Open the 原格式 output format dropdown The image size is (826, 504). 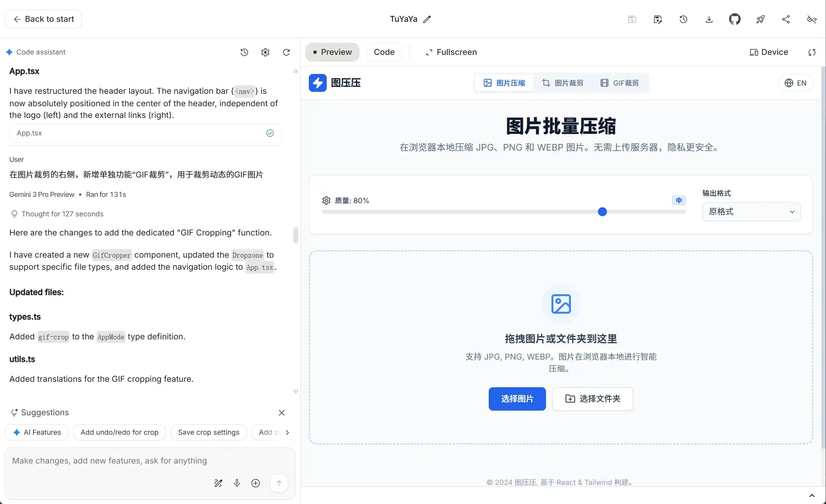click(x=751, y=212)
